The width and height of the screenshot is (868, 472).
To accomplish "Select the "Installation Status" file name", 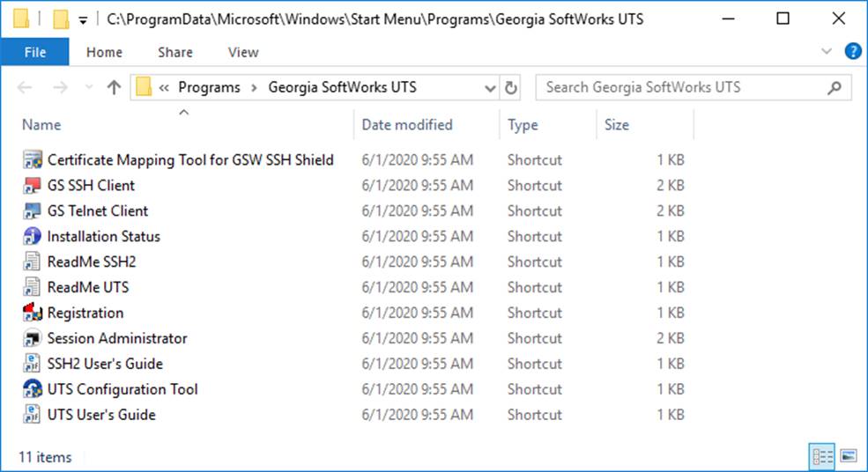I will (x=103, y=236).
